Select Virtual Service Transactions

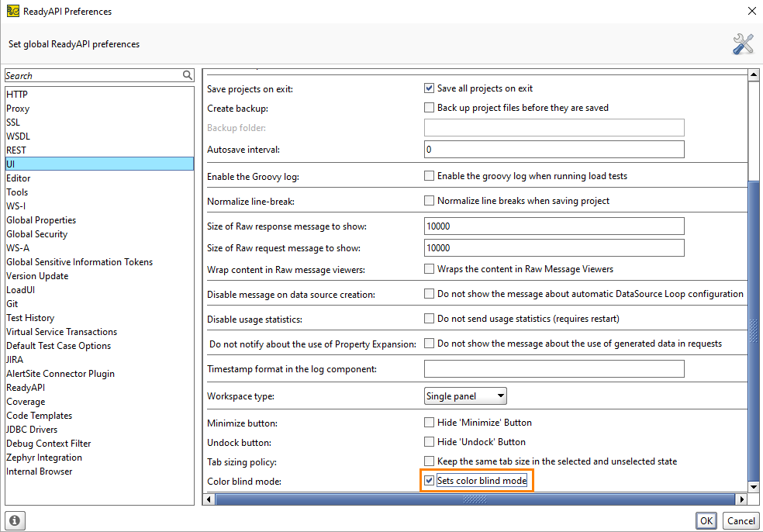pos(99,331)
